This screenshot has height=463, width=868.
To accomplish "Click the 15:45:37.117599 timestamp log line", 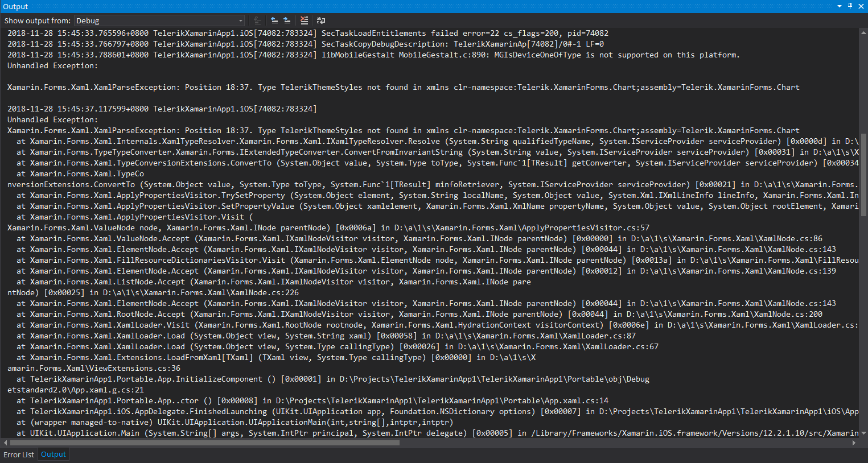I will click(x=162, y=109).
